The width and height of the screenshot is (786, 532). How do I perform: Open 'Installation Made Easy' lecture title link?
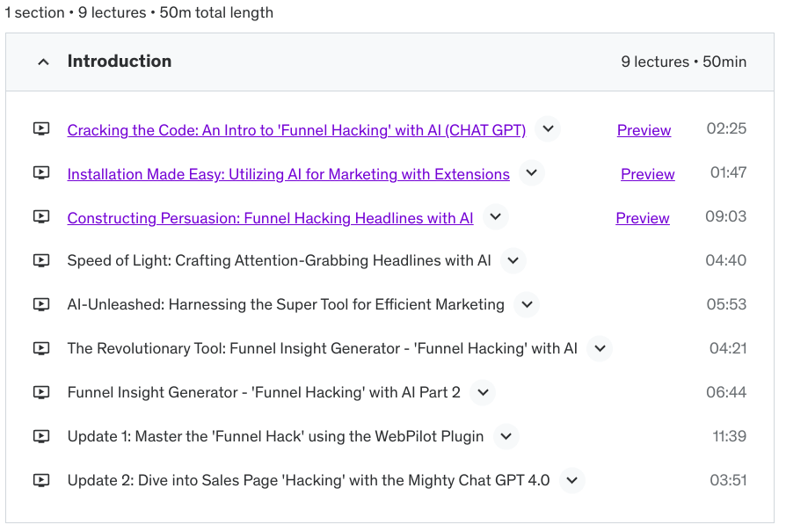pyautogui.click(x=288, y=174)
